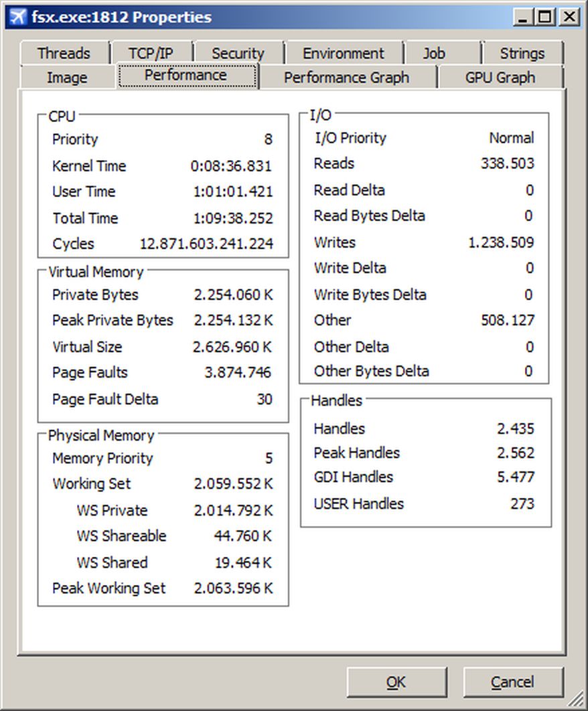Click Peak Handles count 2.562
This screenshot has width=588, height=711.
click(x=516, y=453)
